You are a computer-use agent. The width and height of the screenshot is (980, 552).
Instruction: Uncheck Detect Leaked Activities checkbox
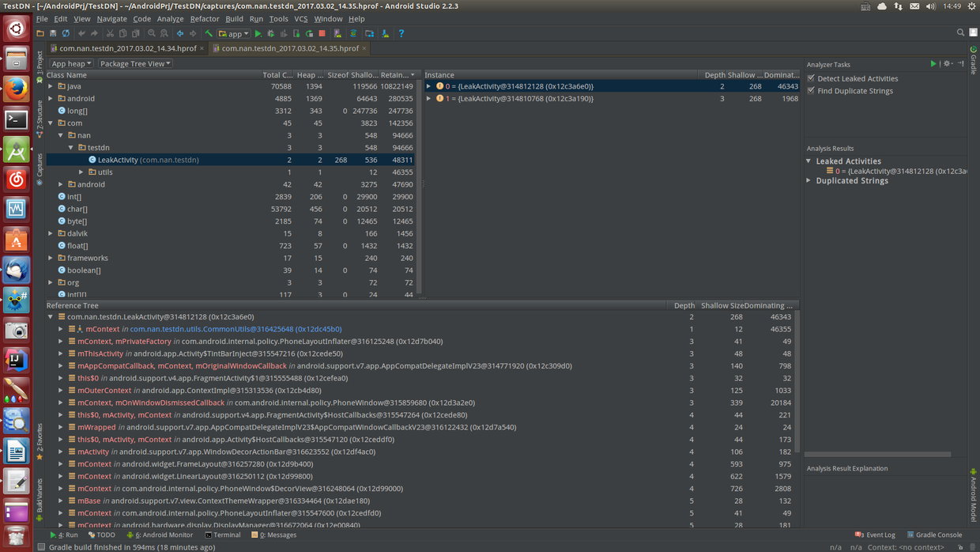[x=811, y=78]
